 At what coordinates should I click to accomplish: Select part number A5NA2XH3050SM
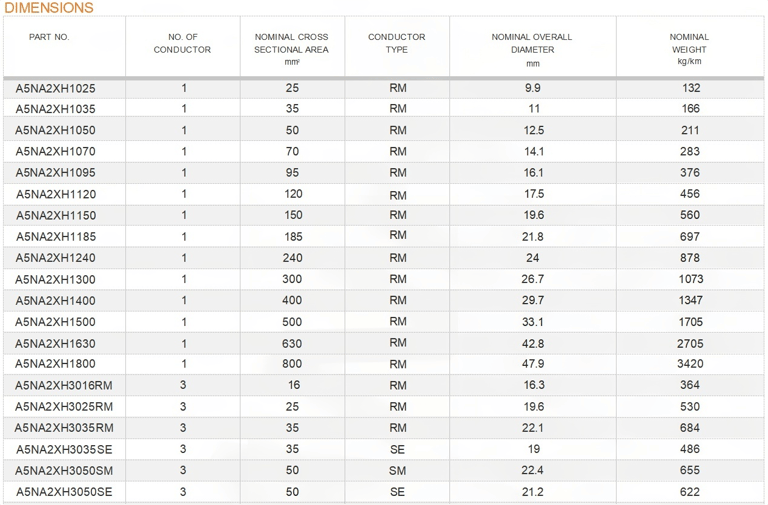click(x=64, y=471)
